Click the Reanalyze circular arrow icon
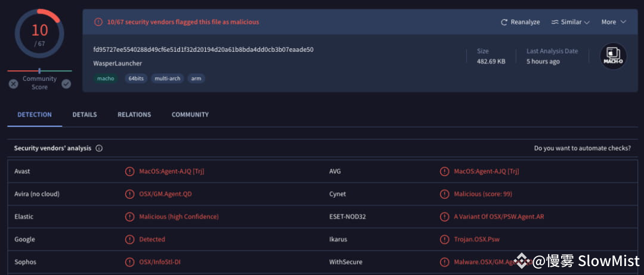The height and width of the screenshot is (275, 644). click(504, 22)
